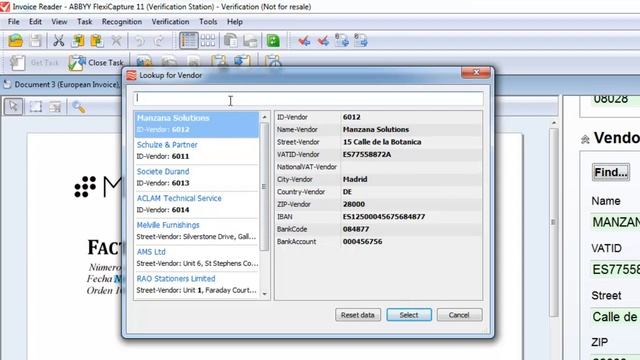Screen dimensions: 640x360
Task: Select the arrow pointer tool
Action: coord(13,107)
